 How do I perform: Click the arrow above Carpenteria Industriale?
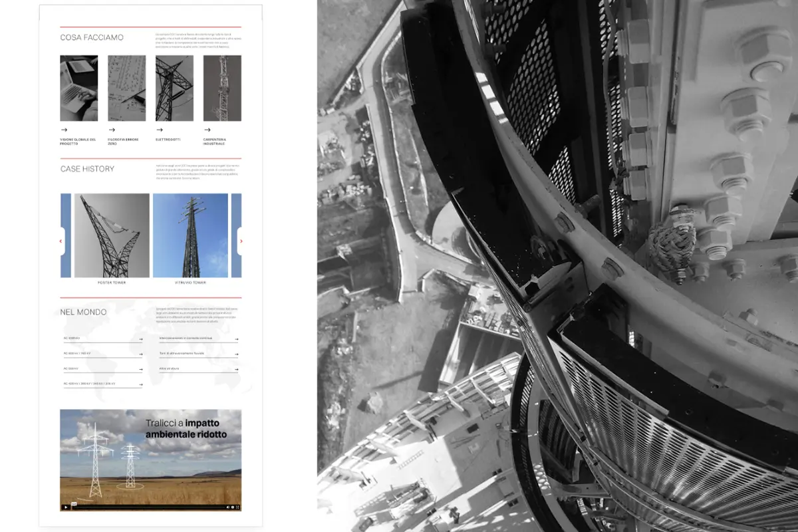[x=207, y=130]
